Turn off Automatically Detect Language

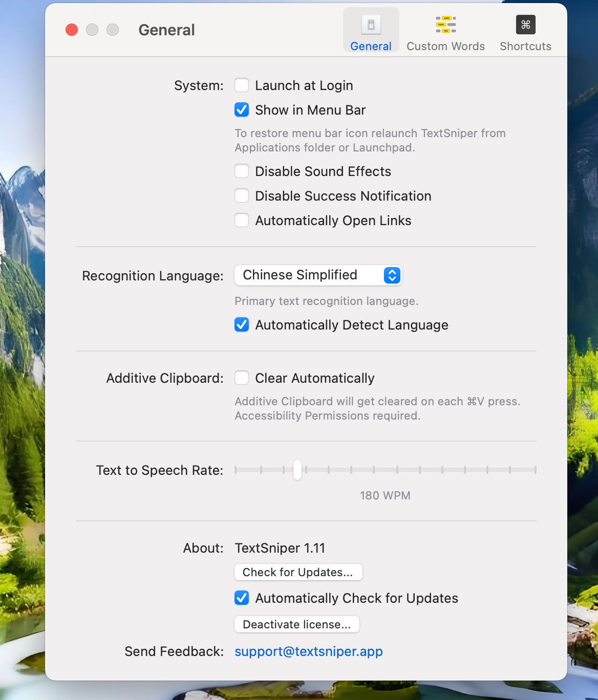[242, 324]
